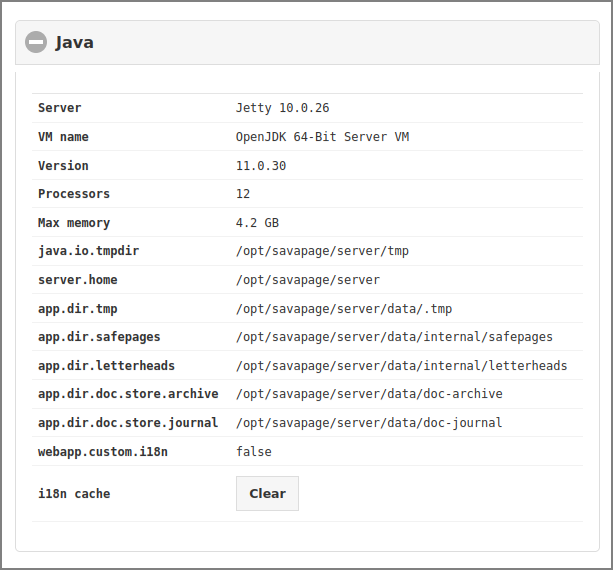Select the letterheads directory path
The height and width of the screenshot is (570, 613).
point(401,366)
